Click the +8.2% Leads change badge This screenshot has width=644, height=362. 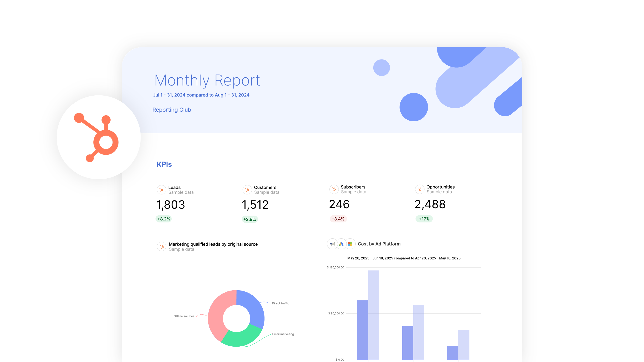[164, 219]
